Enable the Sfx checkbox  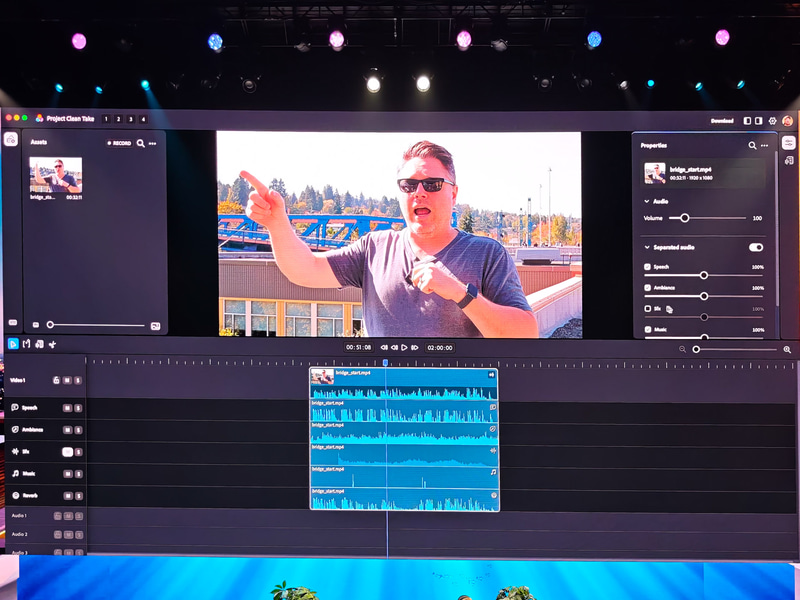(x=647, y=309)
